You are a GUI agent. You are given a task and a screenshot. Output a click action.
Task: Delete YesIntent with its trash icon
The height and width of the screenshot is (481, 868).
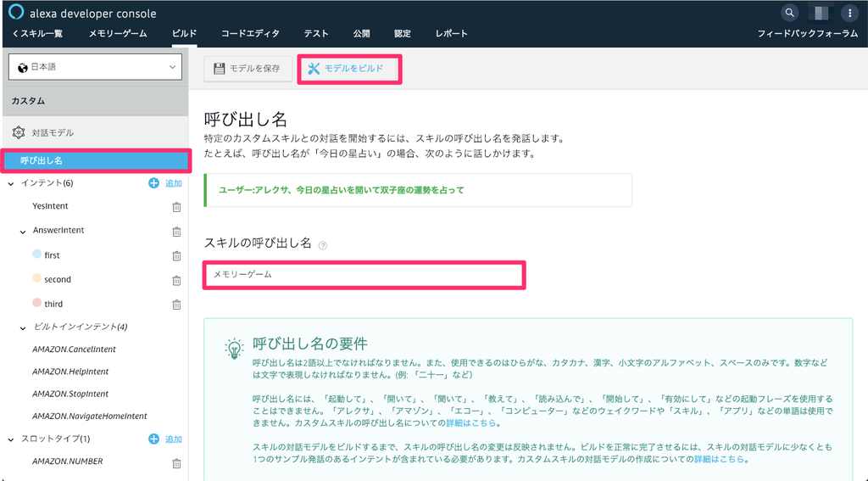pyautogui.click(x=176, y=207)
